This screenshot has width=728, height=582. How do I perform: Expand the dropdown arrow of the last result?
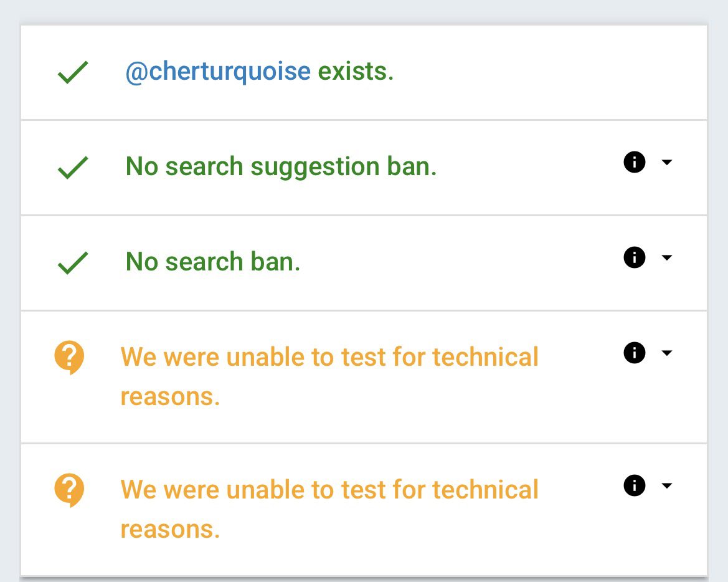[x=666, y=485]
